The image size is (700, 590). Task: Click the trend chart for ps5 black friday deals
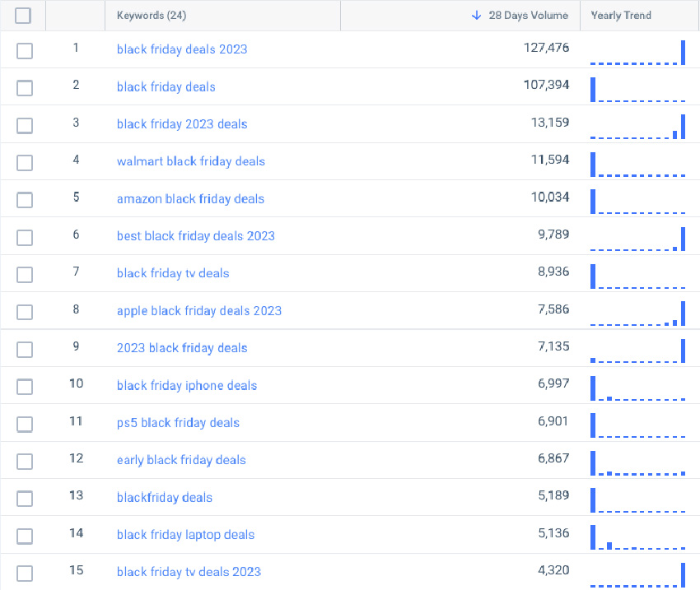click(x=638, y=424)
